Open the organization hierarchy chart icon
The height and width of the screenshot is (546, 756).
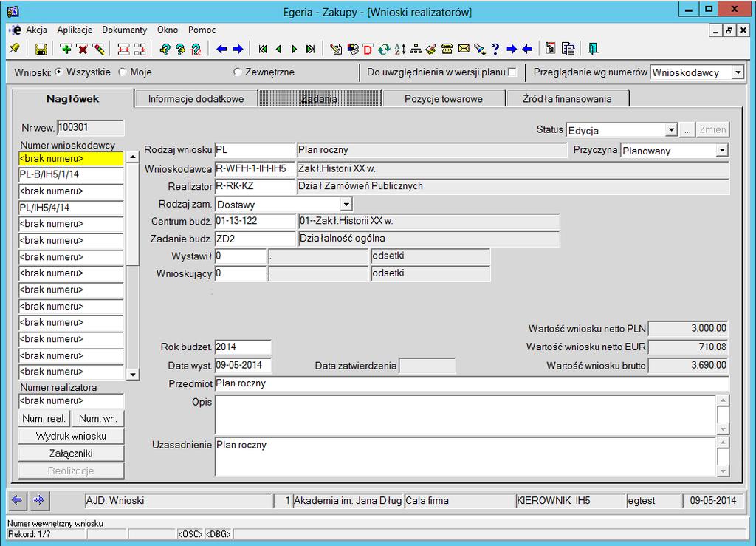pos(416,49)
